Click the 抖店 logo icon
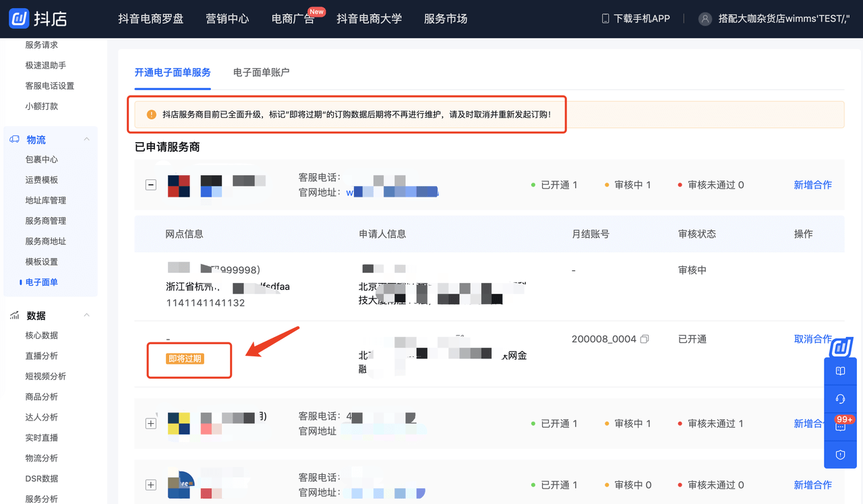Screen dimensions: 863x504 point(18,18)
